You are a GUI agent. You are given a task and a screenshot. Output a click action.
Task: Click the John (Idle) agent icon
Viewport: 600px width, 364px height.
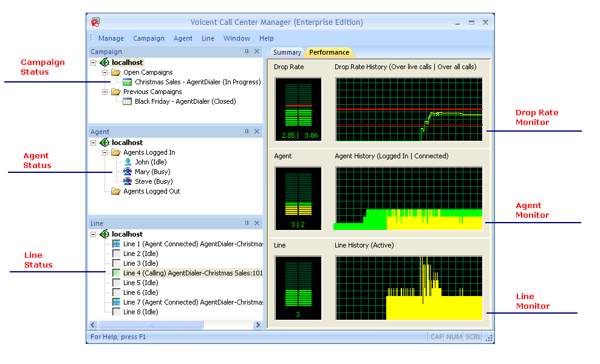128,162
